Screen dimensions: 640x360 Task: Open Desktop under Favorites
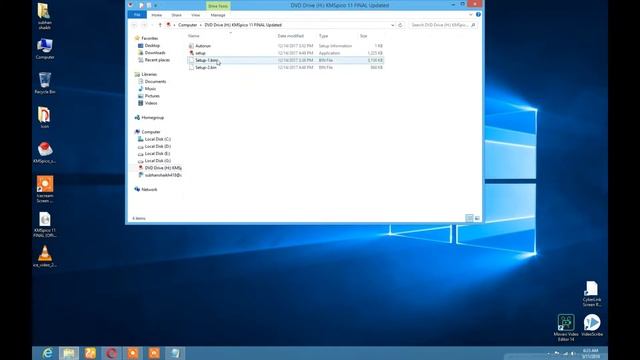click(x=152, y=45)
